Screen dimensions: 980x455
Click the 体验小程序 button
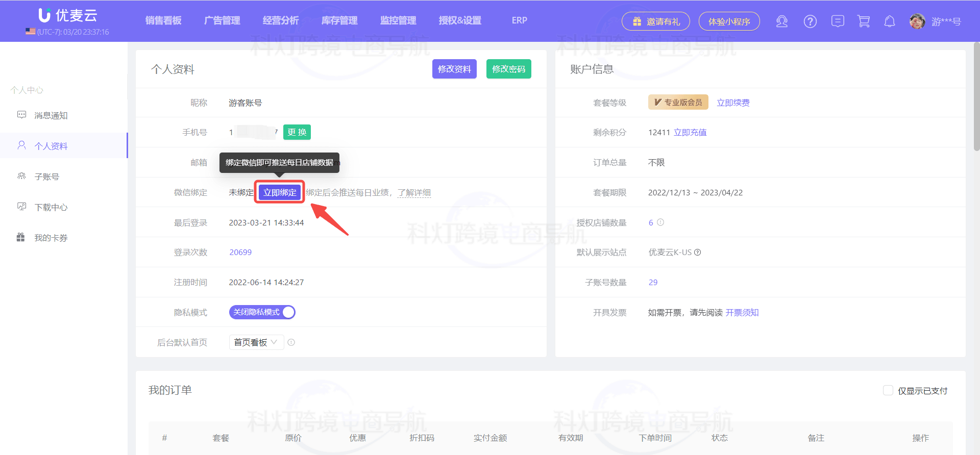click(x=729, y=21)
